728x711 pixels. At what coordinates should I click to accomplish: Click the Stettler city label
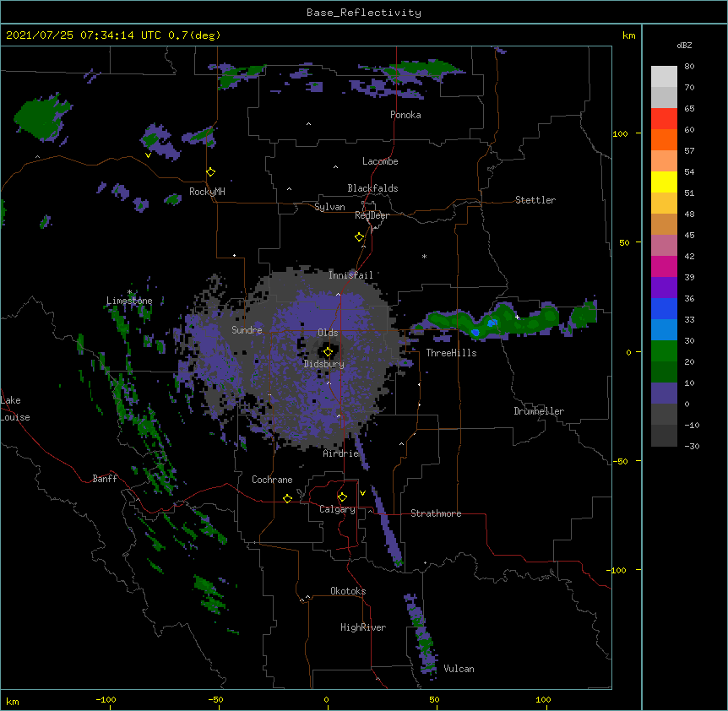[x=535, y=200]
